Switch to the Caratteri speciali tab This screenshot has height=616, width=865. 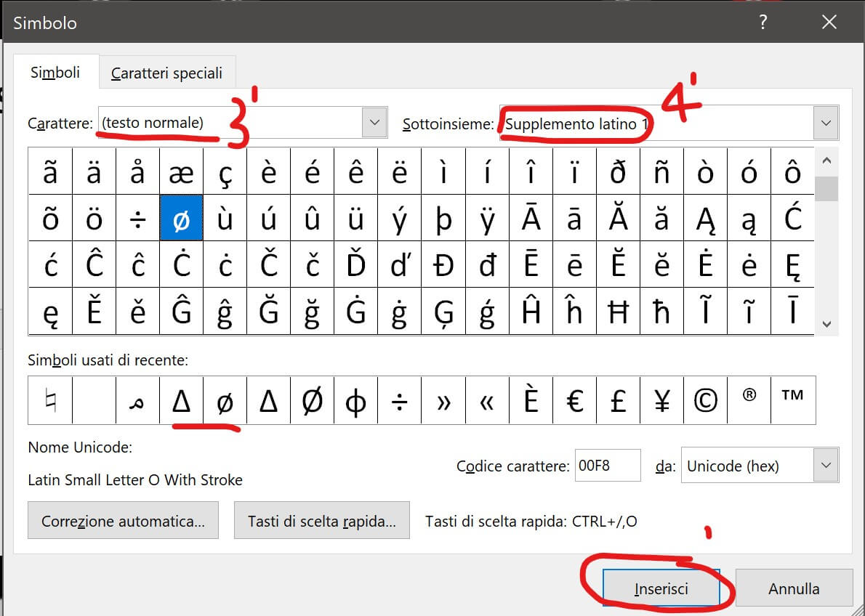tap(167, 72)
